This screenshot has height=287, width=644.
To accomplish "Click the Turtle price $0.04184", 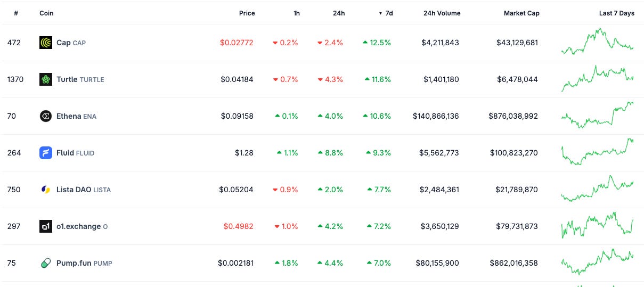I will coord(237,79).
